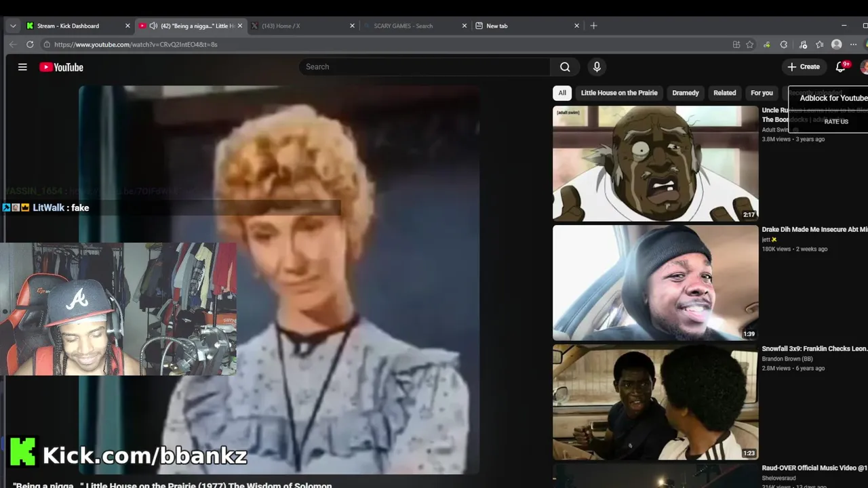
Task: Click the green extension icon beside the favorites star
Action: (767, 44)
